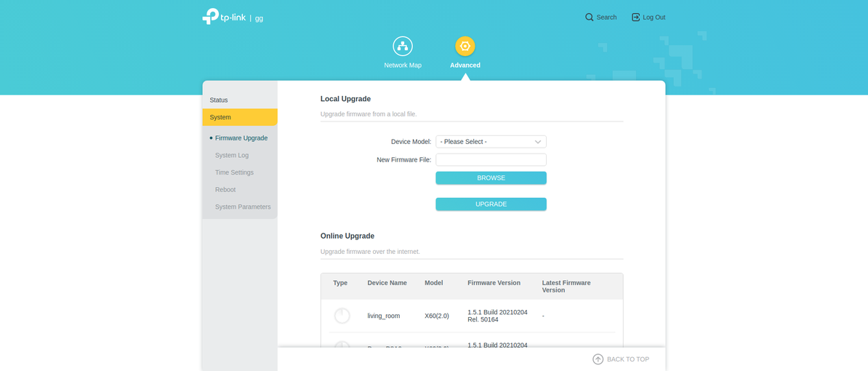Screen dimensions: 868x371
Task: Open System Parameters page
Action: coord(243,207)
